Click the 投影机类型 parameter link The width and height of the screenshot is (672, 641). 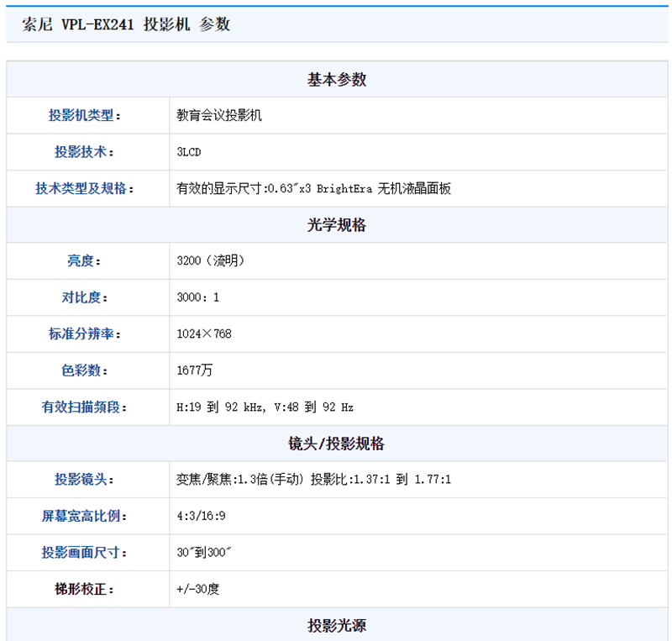pos(84,116)
